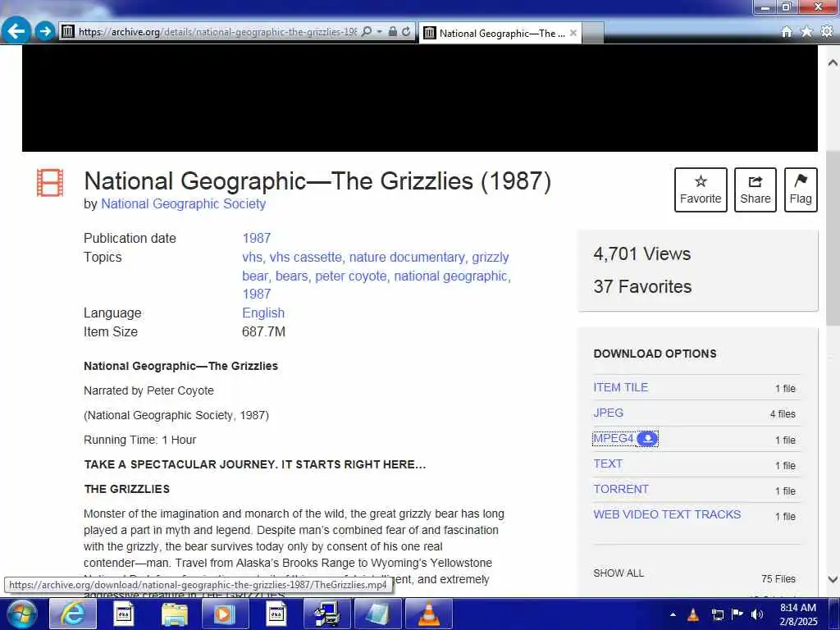The image size is (840, 630).
Task: Download the MPEG4 file link
Action: [x=614, y=439]
